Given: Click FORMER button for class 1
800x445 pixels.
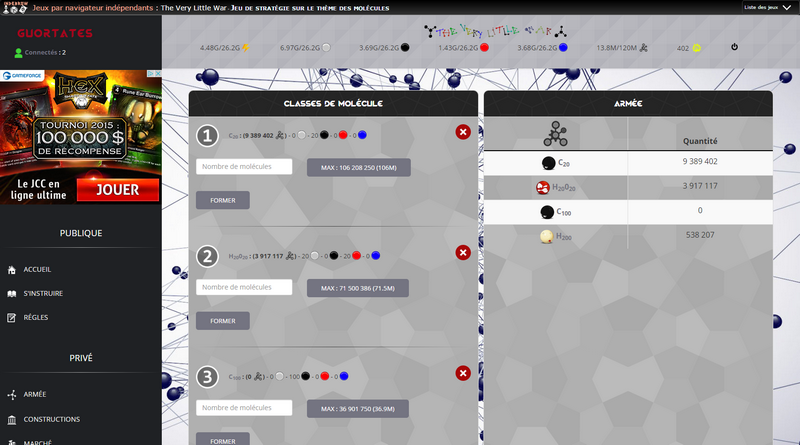Looking at the screenshot, I should [223, 200].
